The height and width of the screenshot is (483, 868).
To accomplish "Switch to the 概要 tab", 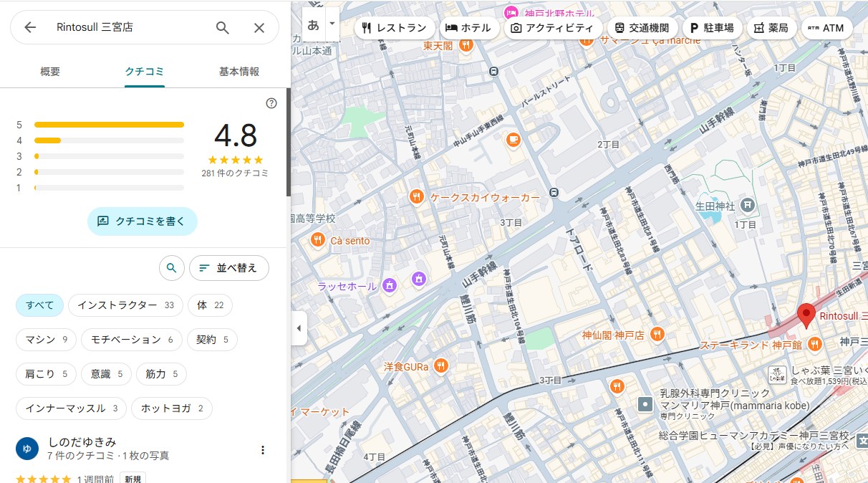I will [x=50, y=72].
